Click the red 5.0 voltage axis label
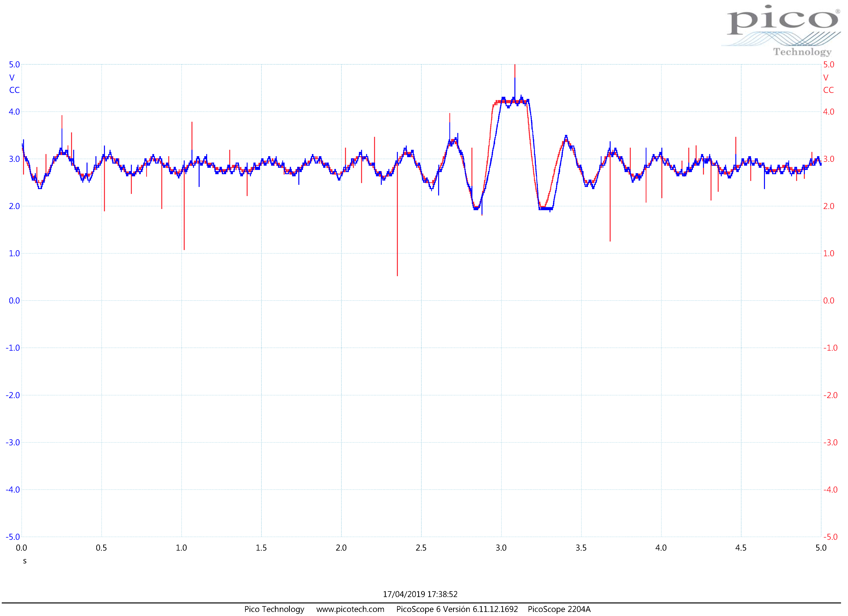Viewport: 848px width, 616px height. click(x=829, y=65)
